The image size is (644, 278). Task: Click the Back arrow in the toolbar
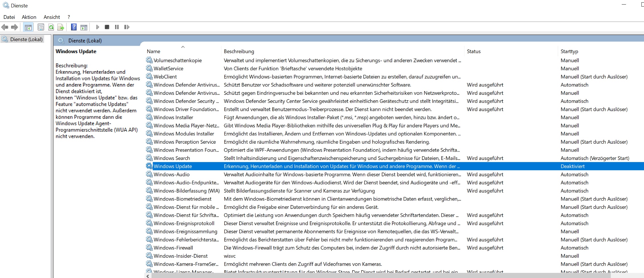tap(5, 27)
